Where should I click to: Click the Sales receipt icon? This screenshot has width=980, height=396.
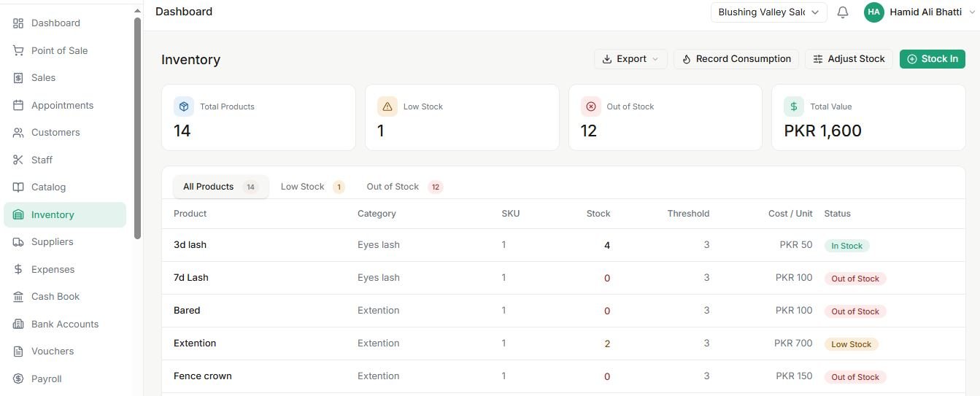tap(18, 78)
